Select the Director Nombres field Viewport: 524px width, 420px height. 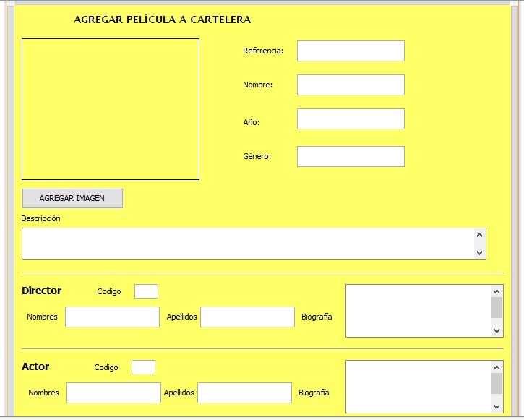coord(112,317)
